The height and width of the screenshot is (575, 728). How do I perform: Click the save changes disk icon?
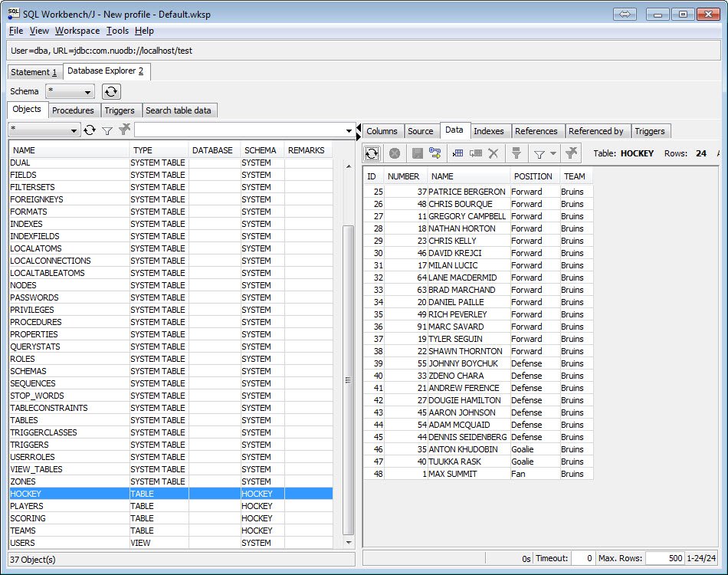pos(418,153)
